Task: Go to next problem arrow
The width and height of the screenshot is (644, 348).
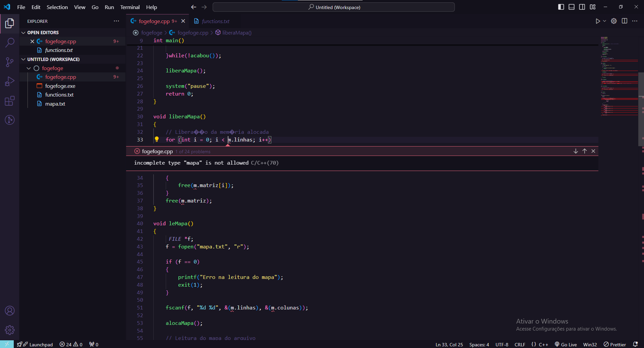Action: pyautogui.click(x=576, y=151)
